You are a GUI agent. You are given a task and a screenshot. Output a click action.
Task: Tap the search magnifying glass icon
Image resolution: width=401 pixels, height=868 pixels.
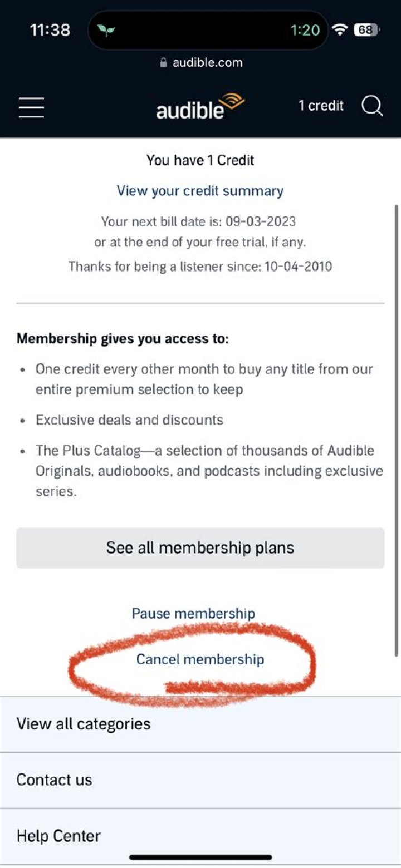coord(372,106)
